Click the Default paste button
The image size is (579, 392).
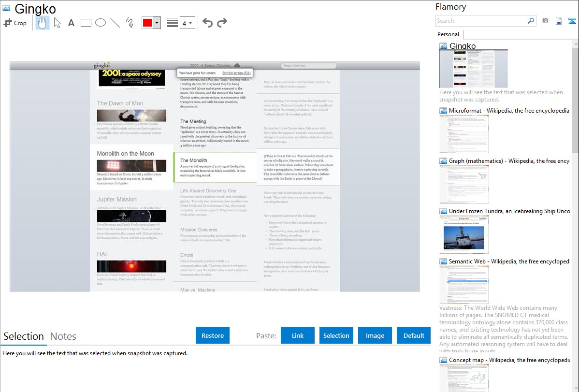(414, 335)
